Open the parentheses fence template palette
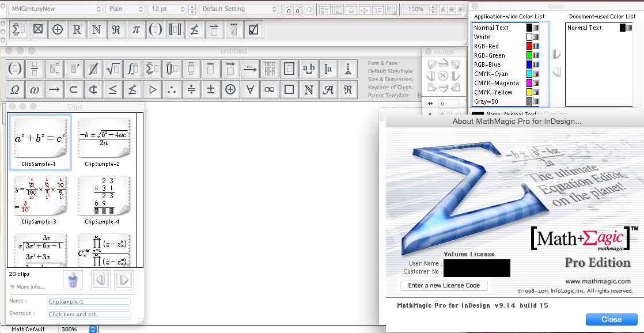Screen dimensions: 644x333 [x=15, y=69]
